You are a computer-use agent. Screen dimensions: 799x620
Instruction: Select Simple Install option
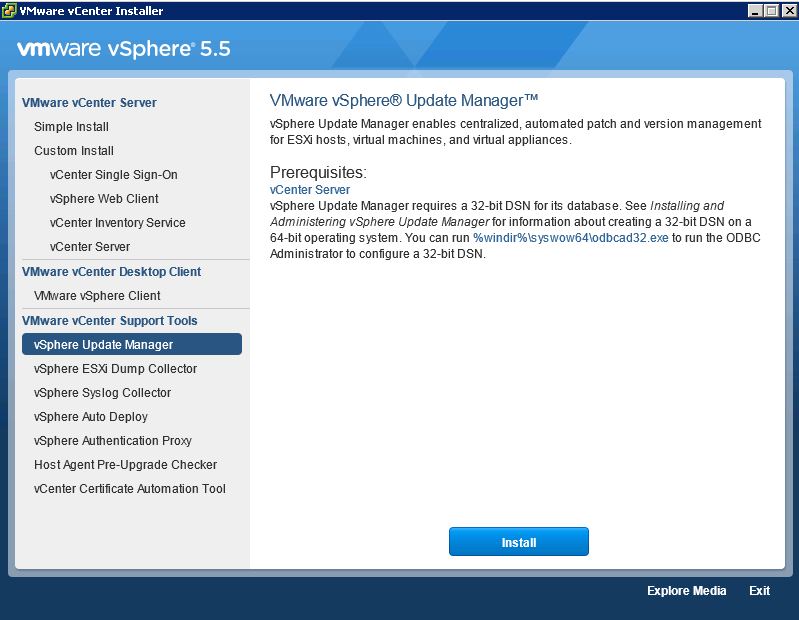point(71,127)
